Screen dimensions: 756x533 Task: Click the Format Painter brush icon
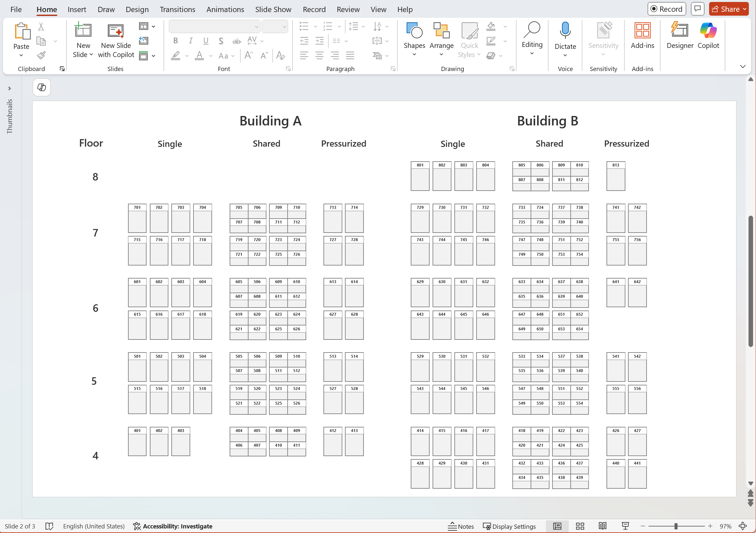tap(41, 55)
